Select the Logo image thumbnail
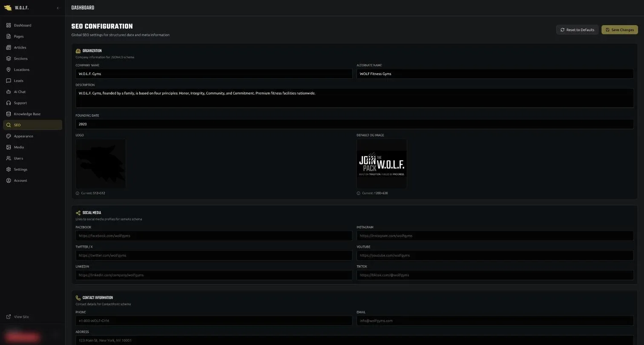The image size is (644, 345). (x=101, y=163)
